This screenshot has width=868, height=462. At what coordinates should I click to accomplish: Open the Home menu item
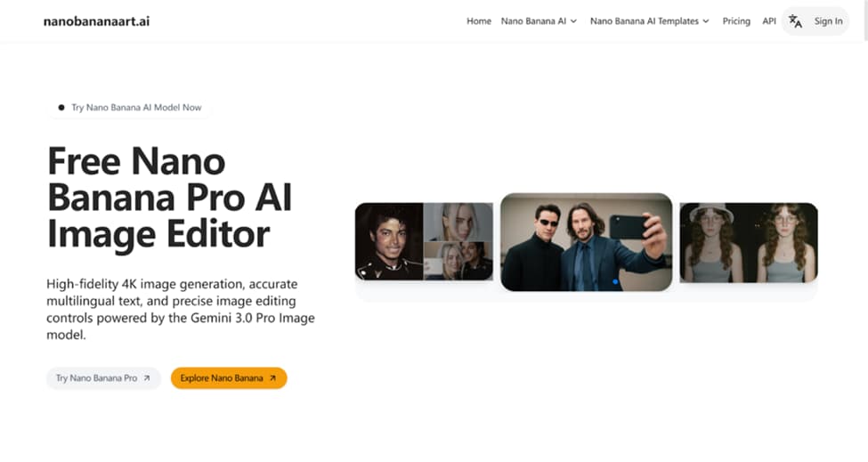(x=479, y=21)
